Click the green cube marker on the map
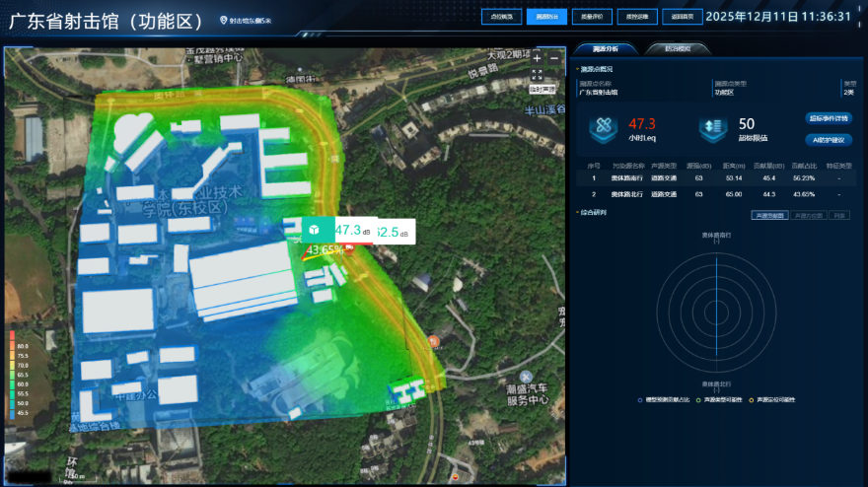Screen dimensions: 868x487 [x=315, y=230]
